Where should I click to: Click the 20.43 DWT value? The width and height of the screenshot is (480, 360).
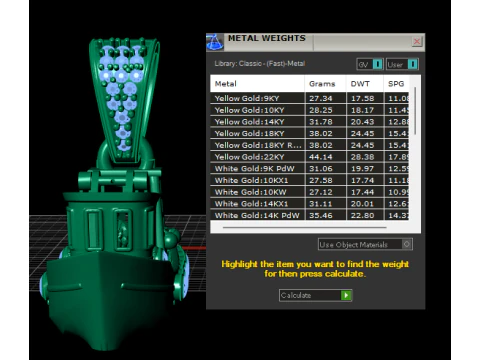click(x=362, y=122)
